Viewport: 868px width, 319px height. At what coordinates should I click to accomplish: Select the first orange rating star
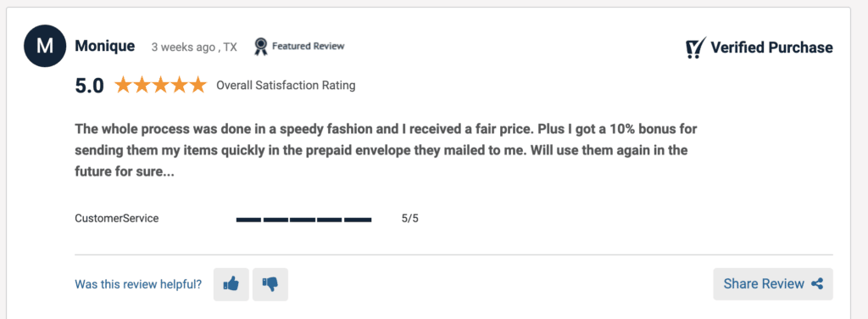[x=123, y=86]
